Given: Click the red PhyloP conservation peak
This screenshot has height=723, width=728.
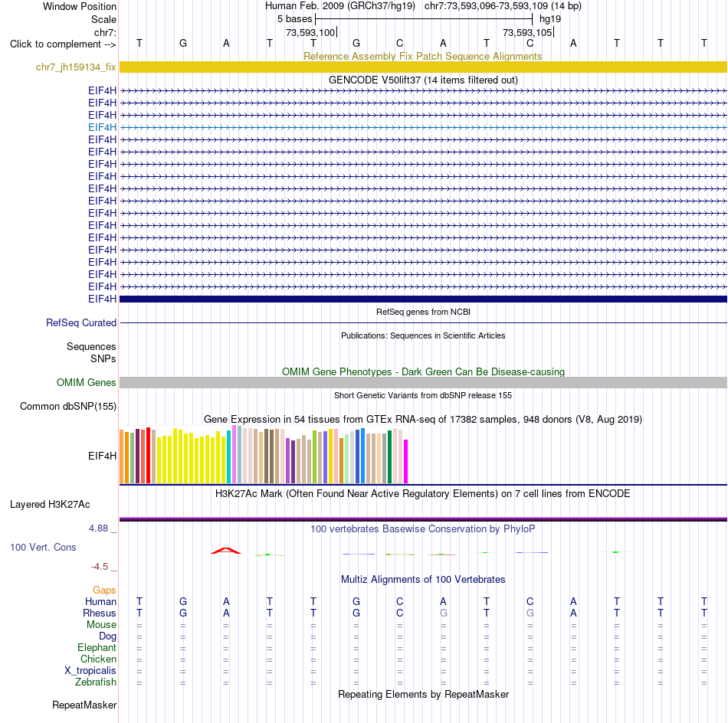Looking at the screenshot, I should pyautogui.click(x=225, y=551).
